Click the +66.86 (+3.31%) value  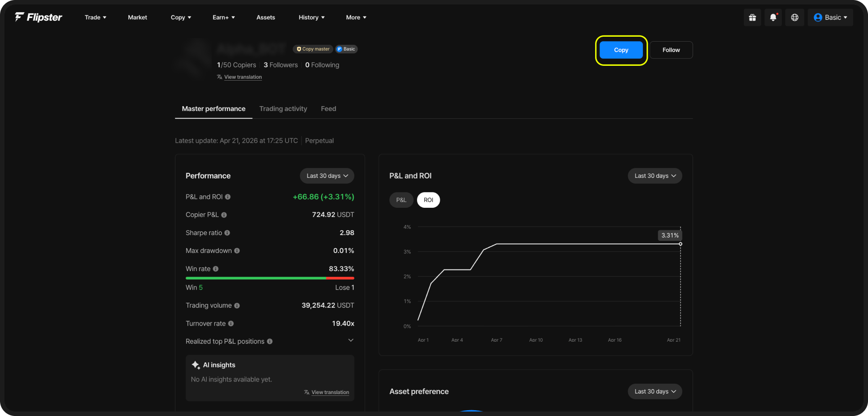pyautogui.click(x=323, y=197)
